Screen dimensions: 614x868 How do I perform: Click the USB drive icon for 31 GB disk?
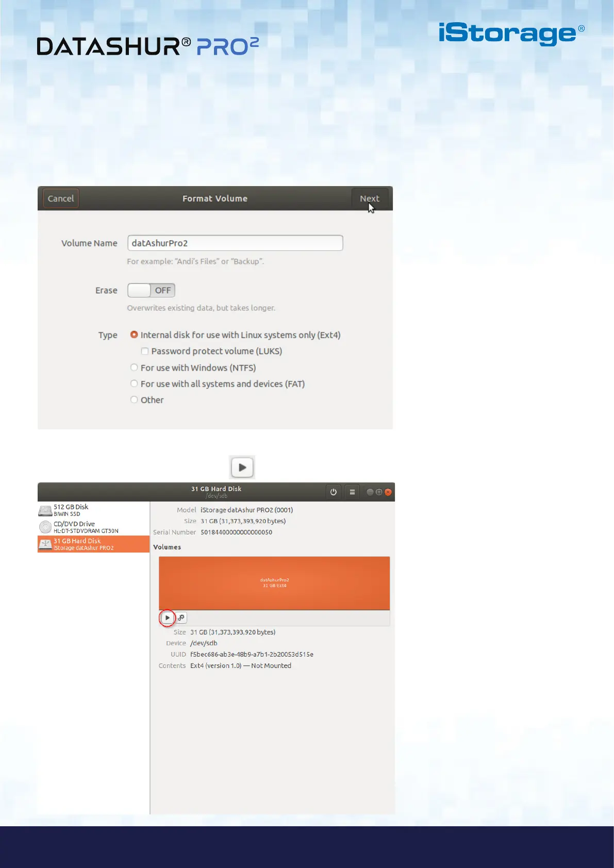point(45,544)
